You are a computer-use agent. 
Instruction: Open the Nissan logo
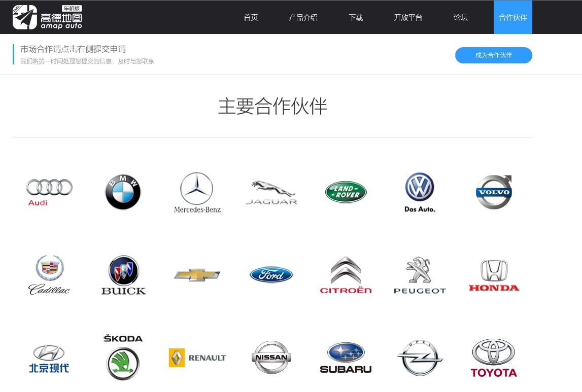click(271, 358)
